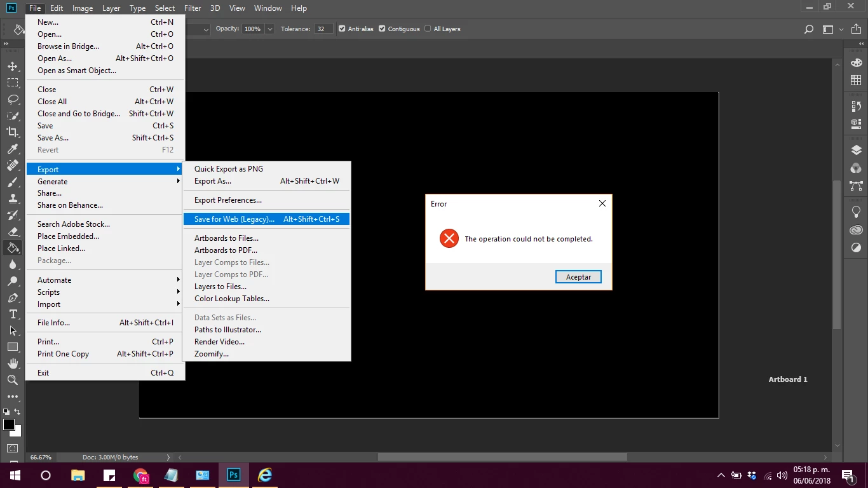Open the Window menu
The width and height of the screenshot is (868, 488).
click(x=268, y=8)
